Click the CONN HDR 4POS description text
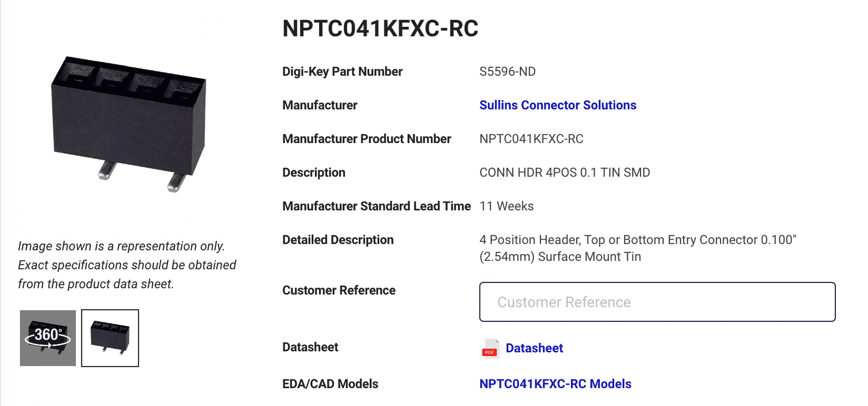 565,172
